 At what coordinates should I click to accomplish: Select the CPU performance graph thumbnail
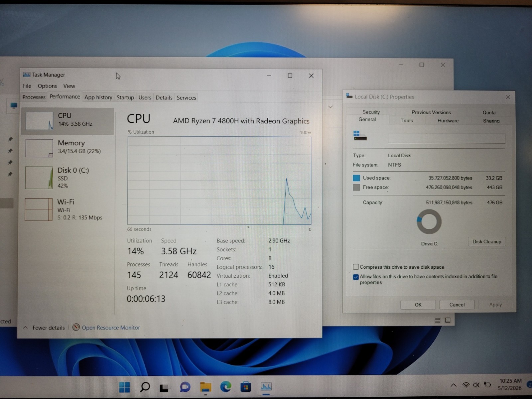point(39,120)
